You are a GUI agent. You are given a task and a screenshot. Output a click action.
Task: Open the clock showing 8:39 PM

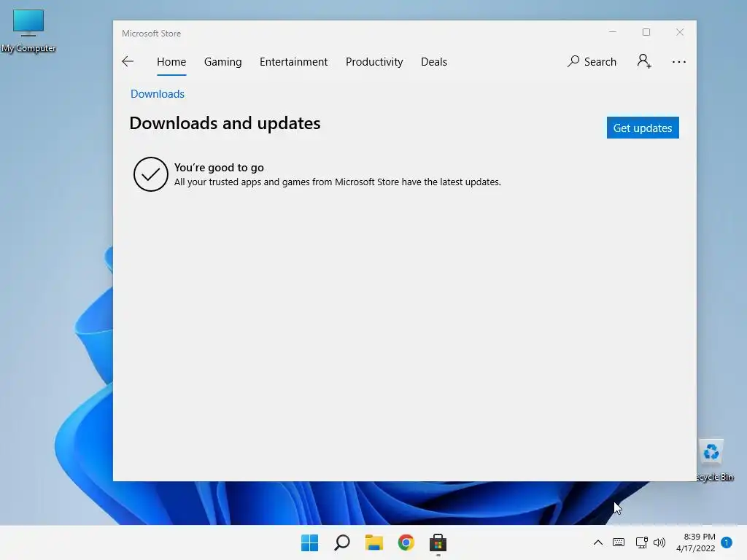[695, 542]
